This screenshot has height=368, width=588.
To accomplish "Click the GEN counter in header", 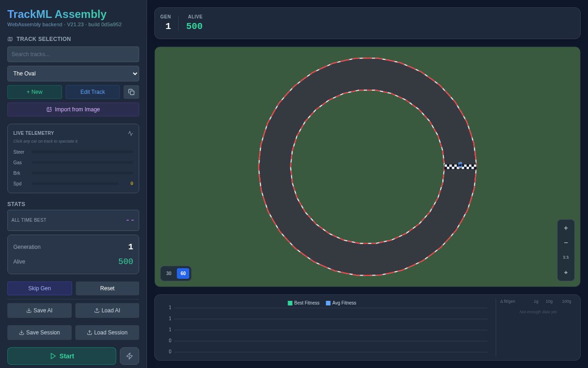I will tap(166, 23).
